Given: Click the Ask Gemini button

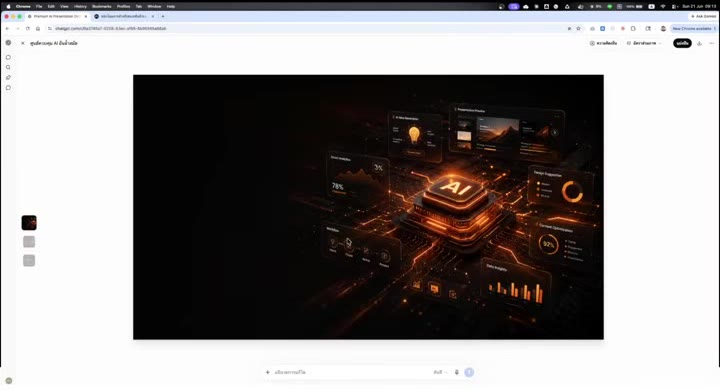Looking at the screenshot, I should [x=703, y=16].
